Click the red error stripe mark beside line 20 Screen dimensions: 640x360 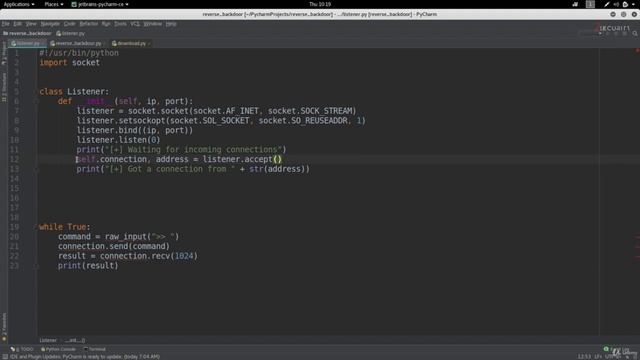[x=637, y=237]
